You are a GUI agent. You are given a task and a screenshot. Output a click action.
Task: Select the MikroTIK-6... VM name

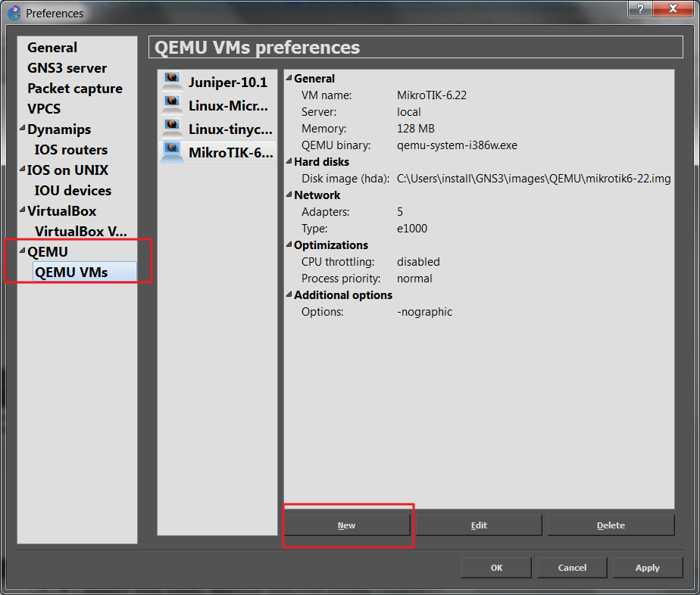pyautogui.click(x=231, y=153)
